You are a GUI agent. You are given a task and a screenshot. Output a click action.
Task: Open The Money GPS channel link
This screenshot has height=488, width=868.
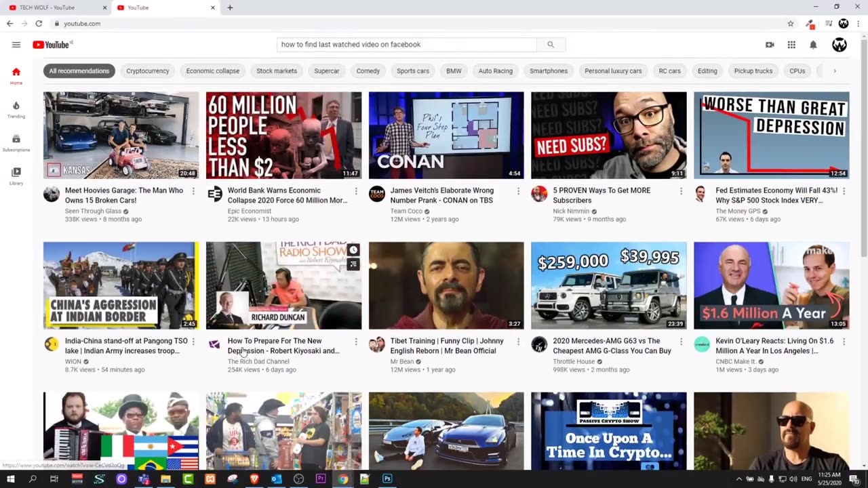click(x=738, y=211)
